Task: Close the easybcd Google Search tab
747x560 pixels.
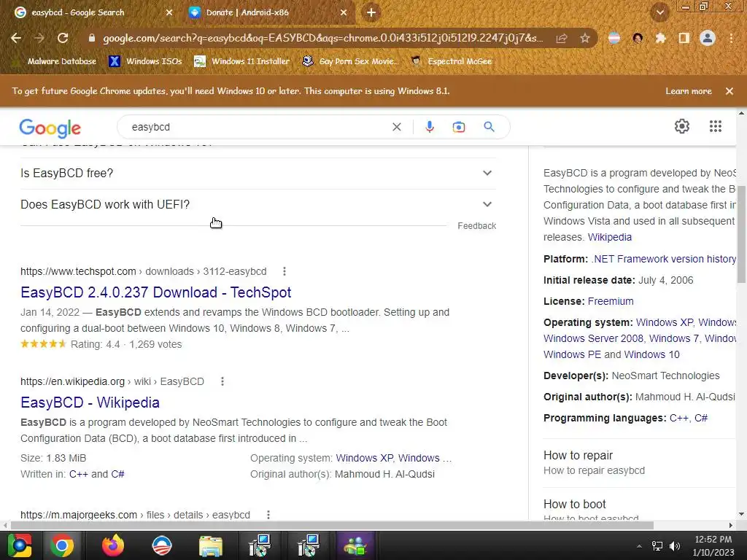Action: pos(169,13)
